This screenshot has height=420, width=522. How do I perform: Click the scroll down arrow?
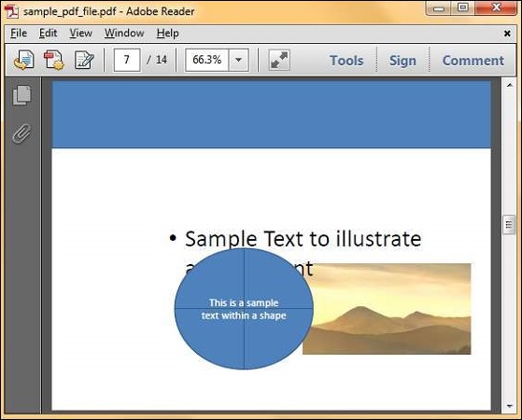tap(509, 406)
